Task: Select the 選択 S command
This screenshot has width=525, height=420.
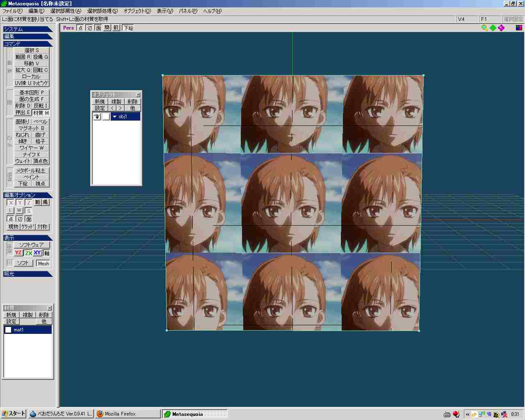Action: [x=32, y=50]
